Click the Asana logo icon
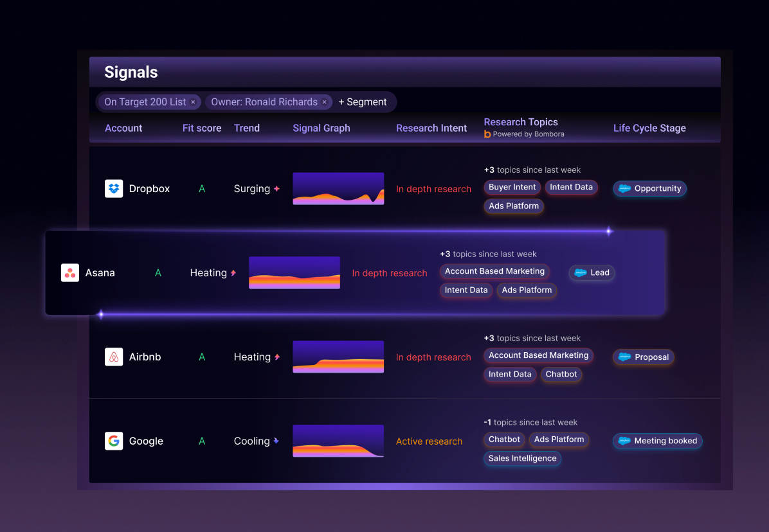The height and width of the screenshot is (532, 769). [69, 273]
